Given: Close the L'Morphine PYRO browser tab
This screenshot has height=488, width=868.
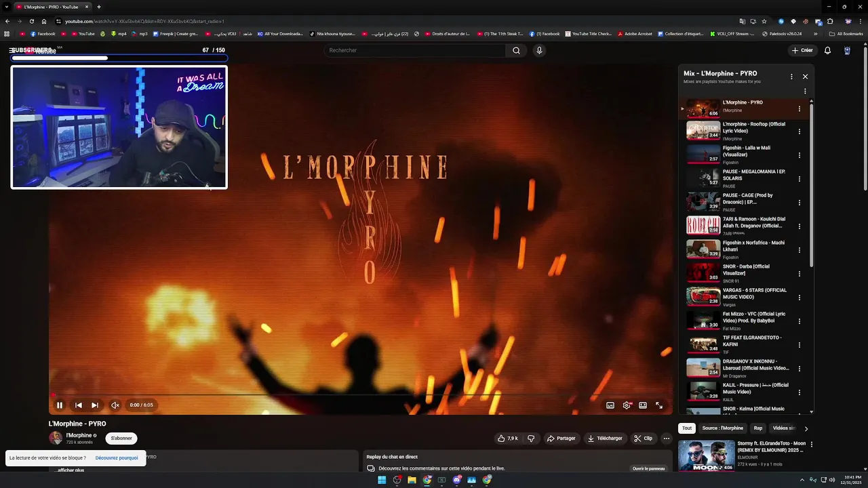Looking at the screenshot, I should pyautogui.click(x=87, y=7).
